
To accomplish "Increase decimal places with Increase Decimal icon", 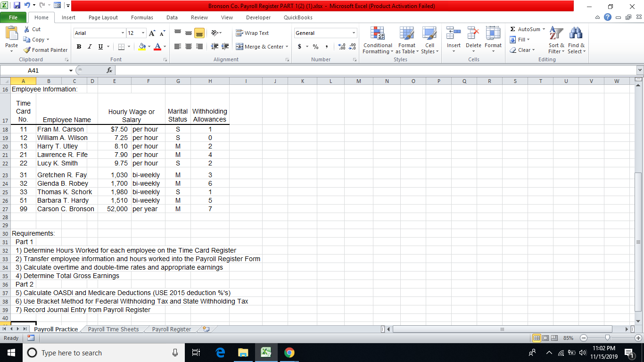I will [341, 47].
